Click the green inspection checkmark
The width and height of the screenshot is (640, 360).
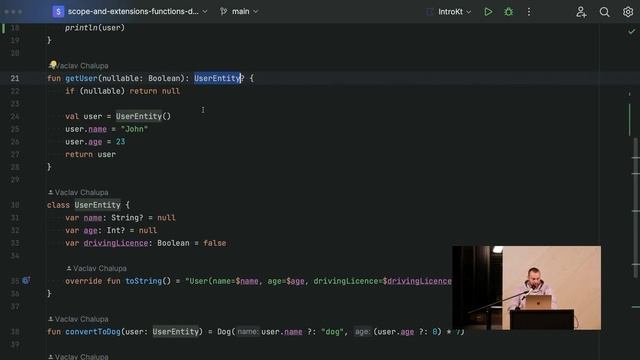pyautogui.click(x=631, y=31)
